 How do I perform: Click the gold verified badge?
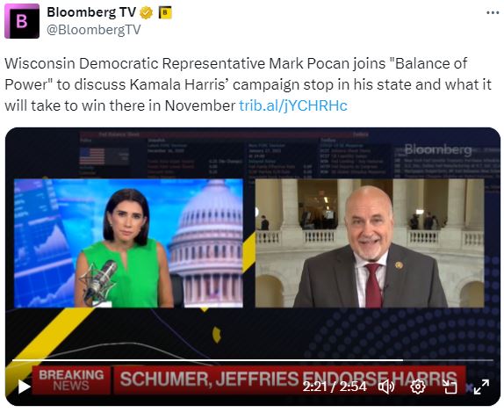tap(147, 13)
